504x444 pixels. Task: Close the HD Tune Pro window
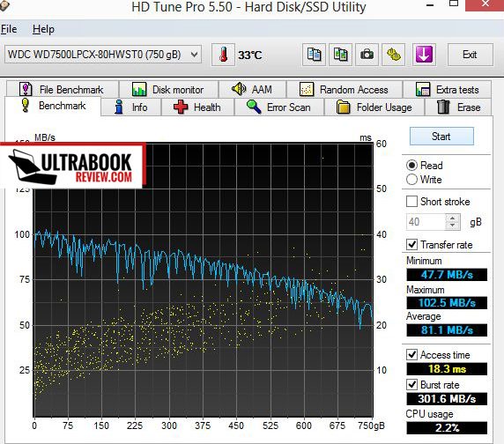click(485, 4)
